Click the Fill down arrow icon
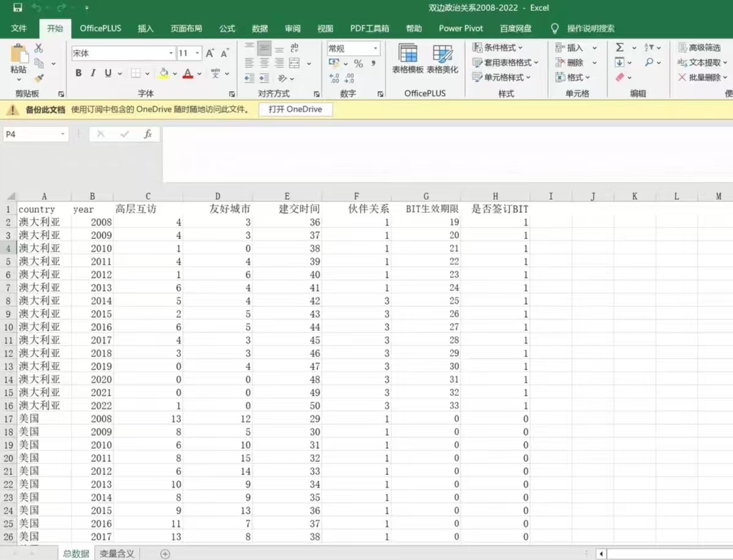Viewport: 733px width, 560px height. coord(619,62)
